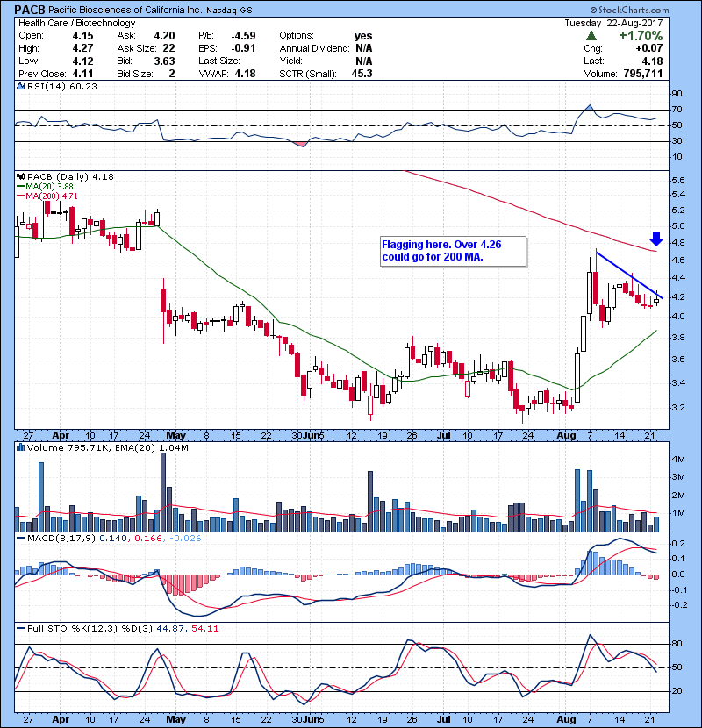This screenshot has height=728, width=702.
Task: Select the Prev Close value 4.11
Action: click(x=82, y=74)
